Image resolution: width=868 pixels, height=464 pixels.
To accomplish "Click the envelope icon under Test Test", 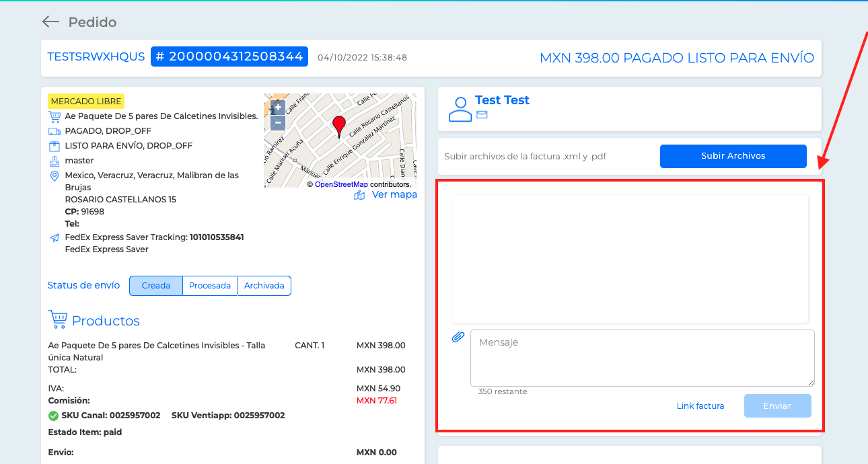I will coord(482,115).
